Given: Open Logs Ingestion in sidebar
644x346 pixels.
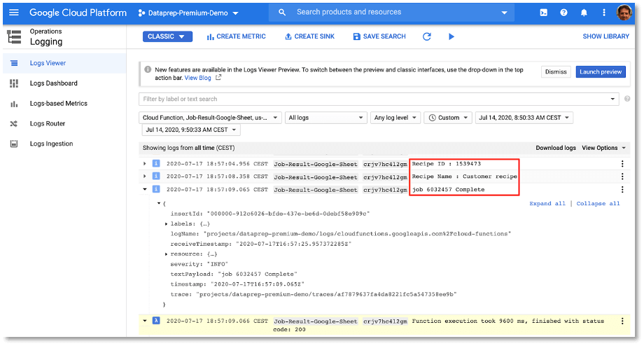Looking at the screenshot, I should (64, 144).
